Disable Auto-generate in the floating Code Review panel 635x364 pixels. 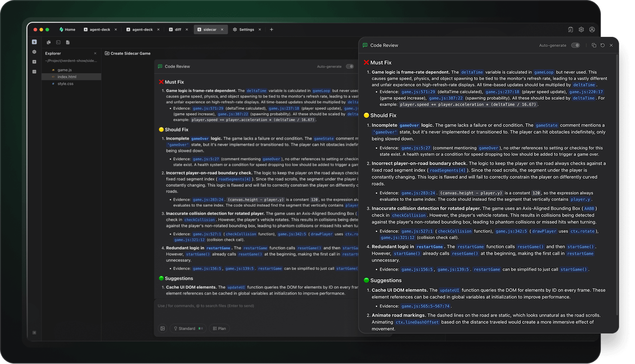[x=575, y=45]
